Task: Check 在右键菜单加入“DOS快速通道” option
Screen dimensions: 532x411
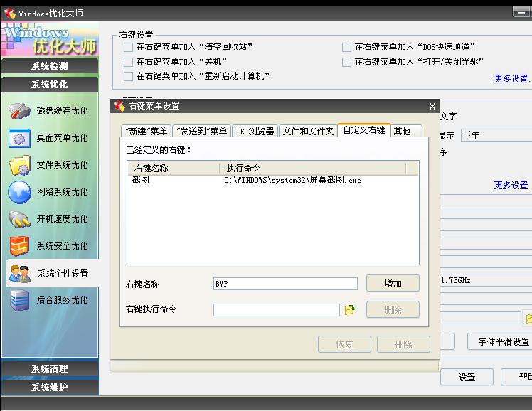Action: coord(347,47)
